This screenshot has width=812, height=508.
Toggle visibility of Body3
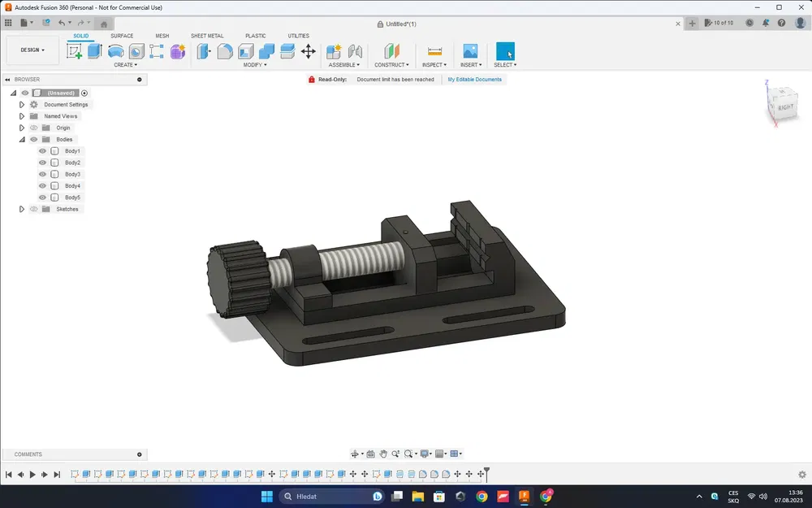41,174
